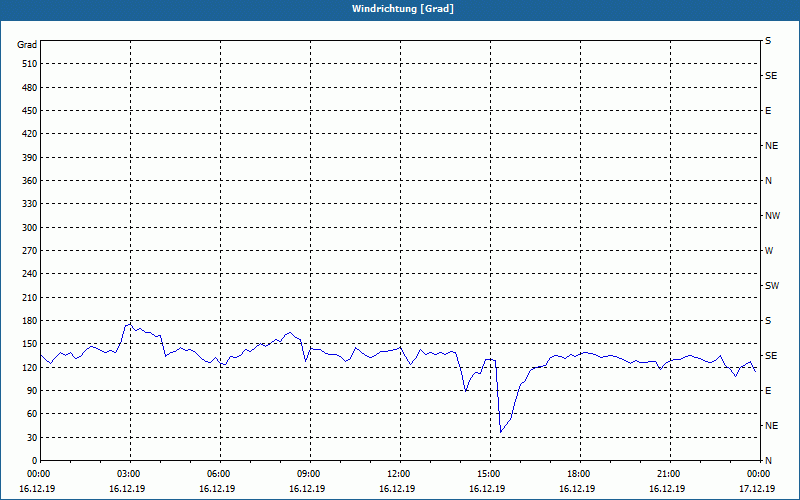The width and height of the screenshot is (800, 500).
Task: Click the 270 value on the left axis
Action: pyautogui.click(x=30, y=251)
